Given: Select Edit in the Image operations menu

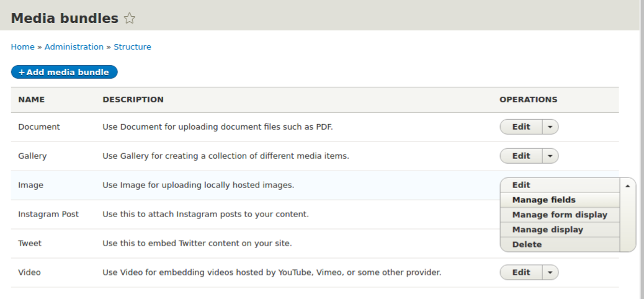Looking at the screenshot, I should (x=521, y=185).
